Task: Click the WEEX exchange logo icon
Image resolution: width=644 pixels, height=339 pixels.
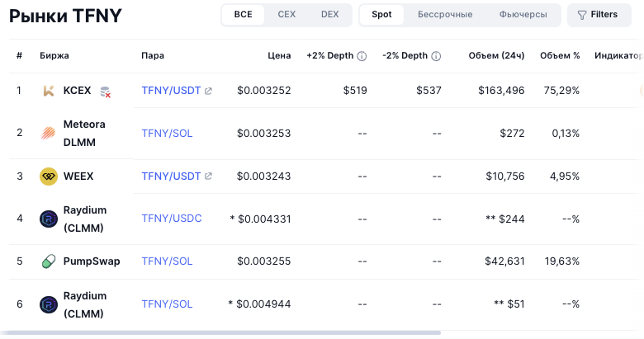Action: coord(49,177)
